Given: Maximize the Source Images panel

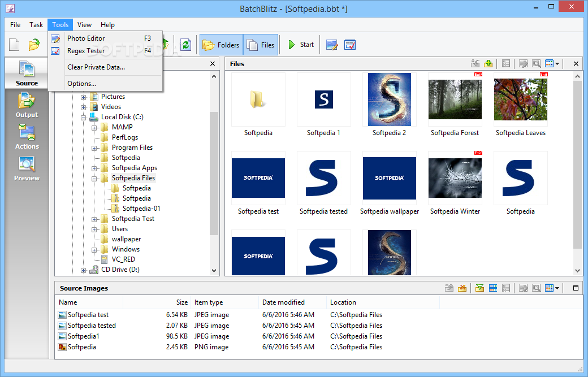Looking at the screenshot, I should click(576, 288).
